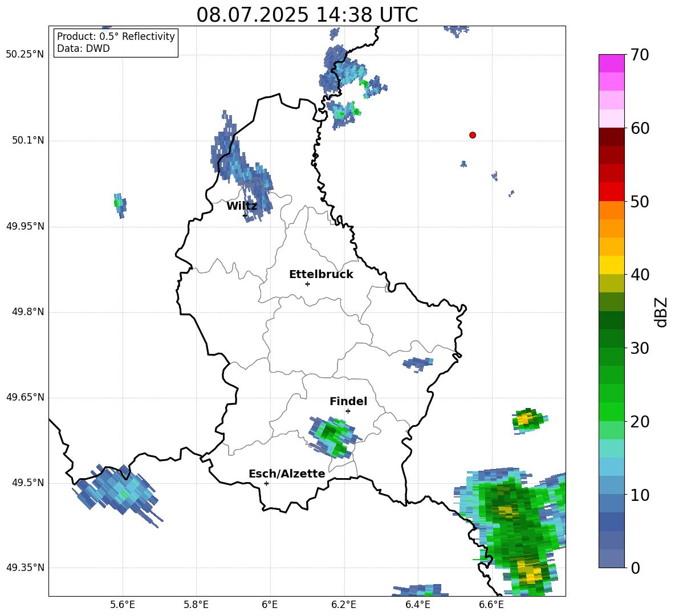Click the 60 dBZ colorbar label

(x=640, y=128)
